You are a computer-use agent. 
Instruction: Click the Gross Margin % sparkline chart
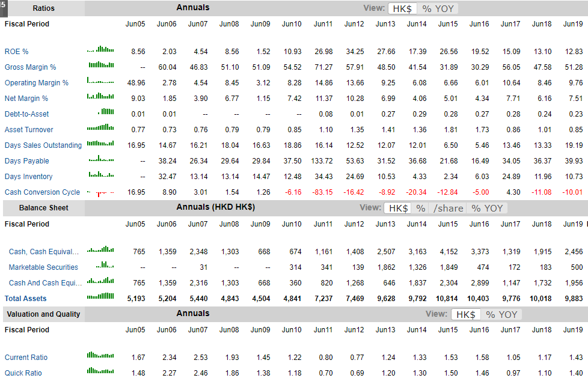click(101, 65)
